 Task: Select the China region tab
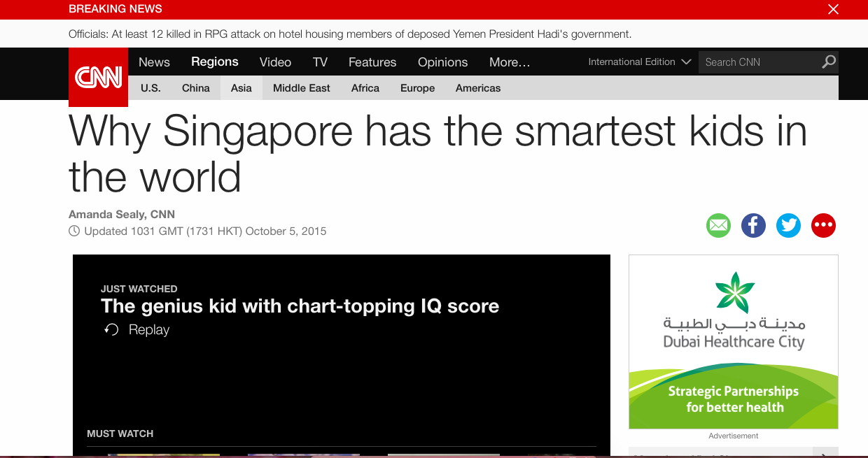(196, 88)
